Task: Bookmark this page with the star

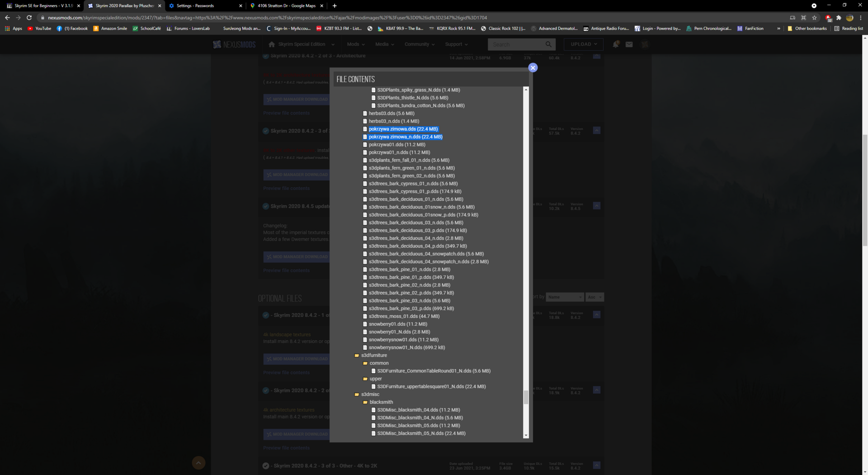Action: pos(814,18)
